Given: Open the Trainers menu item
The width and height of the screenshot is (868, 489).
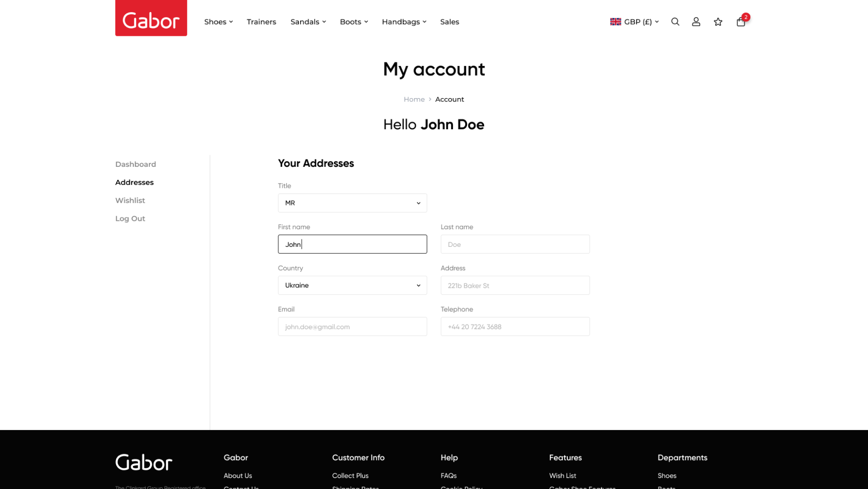Looking at the screenshot, I should (261, 22).
